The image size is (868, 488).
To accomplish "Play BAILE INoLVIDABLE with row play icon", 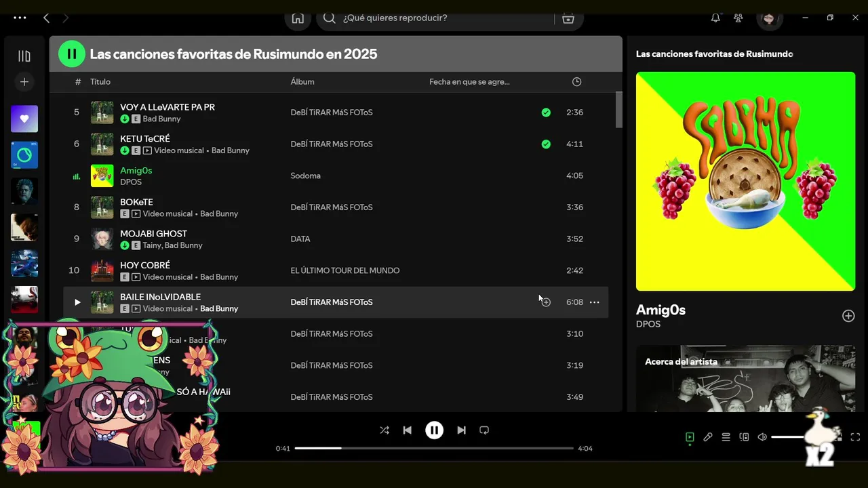I will click(77, 302).
